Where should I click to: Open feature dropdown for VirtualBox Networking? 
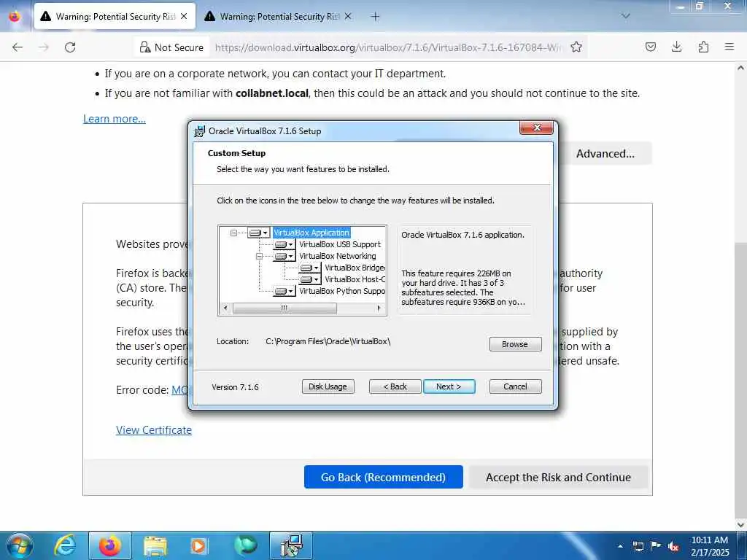285,256
